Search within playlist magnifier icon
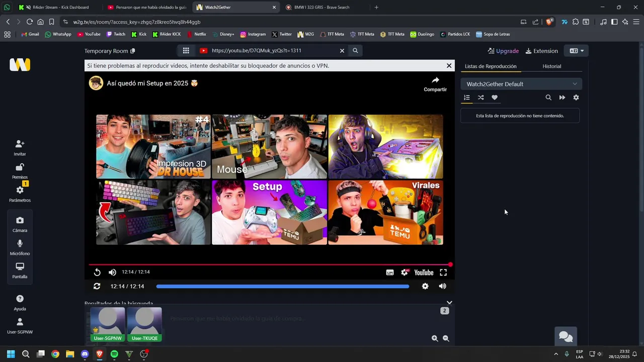This screenshot has height=362, width=644. tap(548, 98)
